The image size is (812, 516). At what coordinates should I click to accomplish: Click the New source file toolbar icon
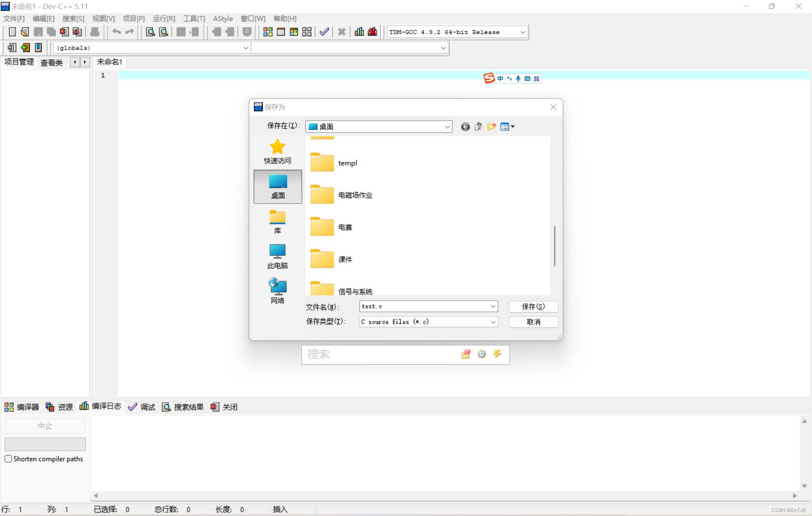[x=12, y=32]
